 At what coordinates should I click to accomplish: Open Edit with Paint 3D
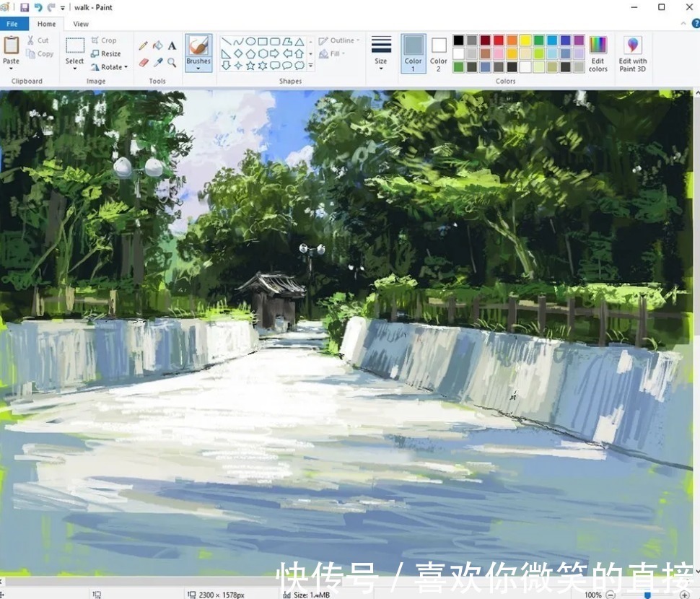tap(633, 52)
